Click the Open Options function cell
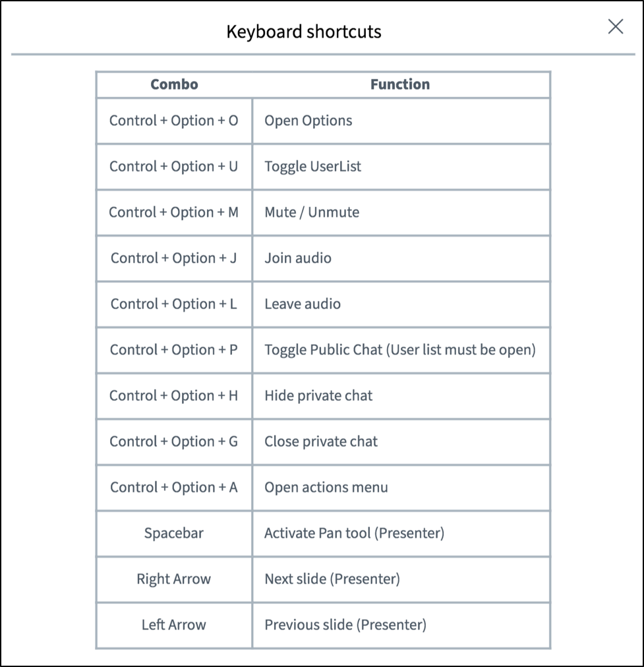 308,121
